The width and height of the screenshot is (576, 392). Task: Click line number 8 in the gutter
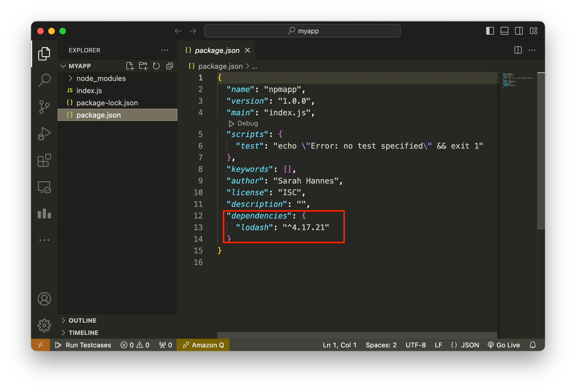[200, 169]
